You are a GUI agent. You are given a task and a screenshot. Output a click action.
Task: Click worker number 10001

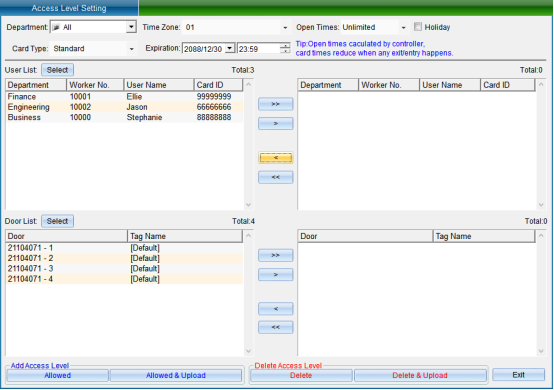80,96
